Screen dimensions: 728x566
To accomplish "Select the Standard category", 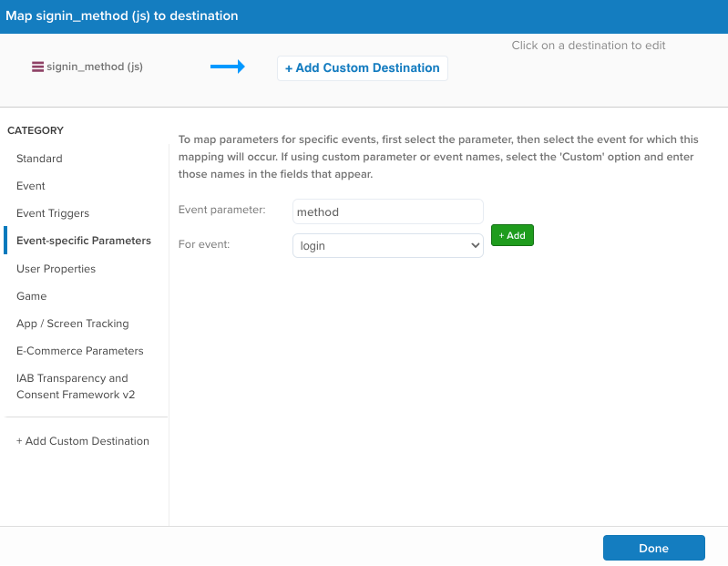I will coord(39,159).
